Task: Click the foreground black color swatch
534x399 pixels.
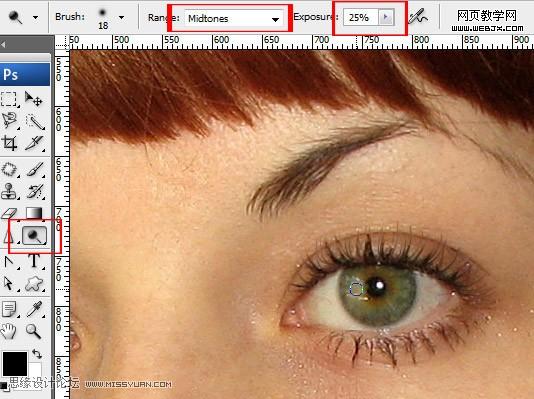Action: tap(15, 364)
